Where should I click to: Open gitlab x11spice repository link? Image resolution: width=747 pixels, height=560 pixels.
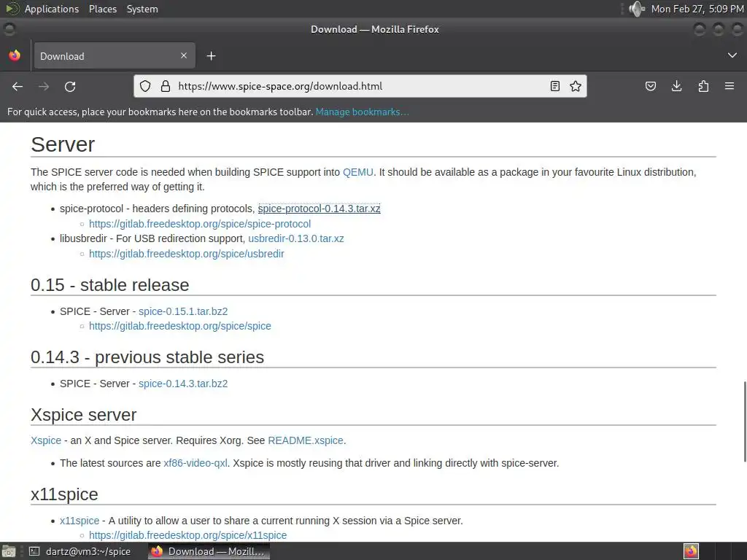click(x=187, y=535)
